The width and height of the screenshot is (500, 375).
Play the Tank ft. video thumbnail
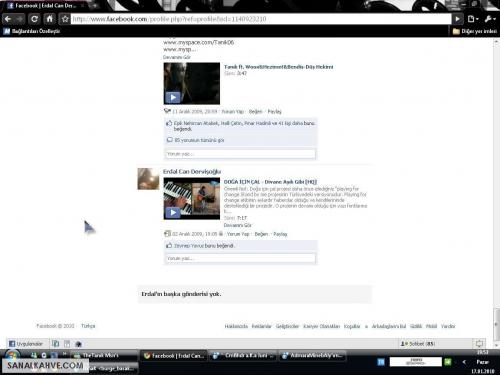(x=192, y=83)
